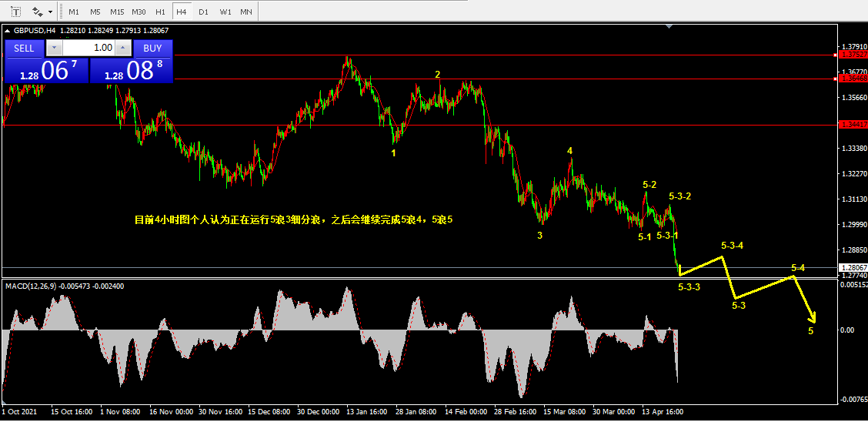Select the 5-1 wave label
Viewport: 868px width, 422px height.
pyautogui.click(x=644, y=237)
